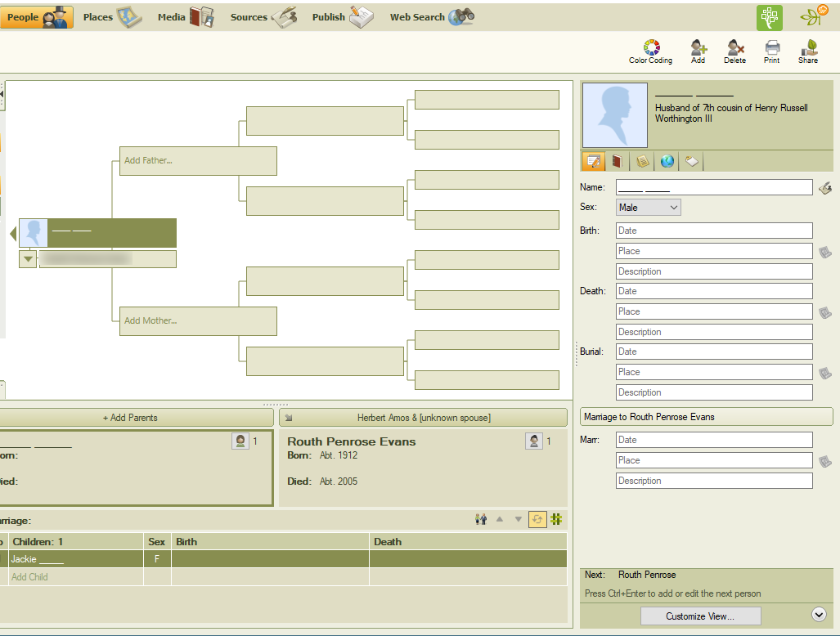Delete the selected person using toolbar icon
840x636 pixels.
click(734, 51)
